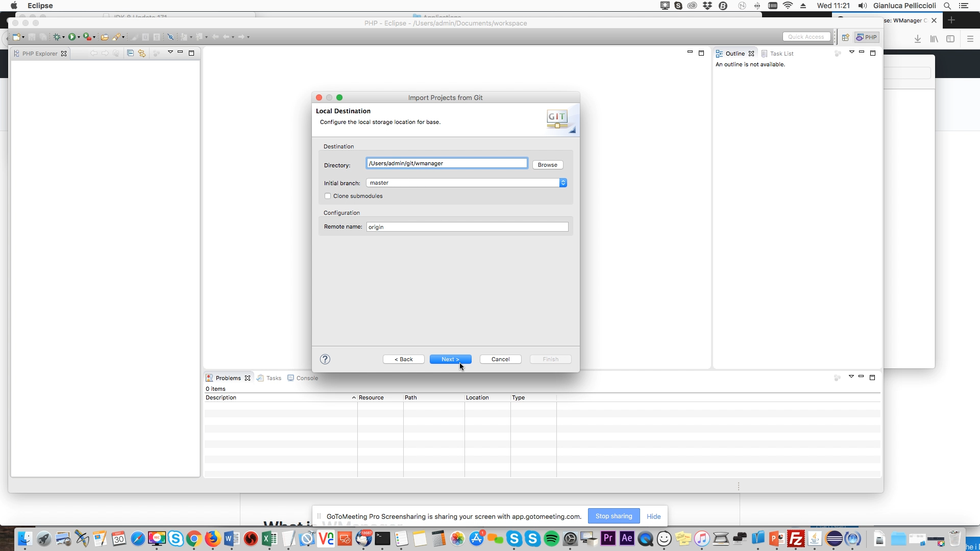Open the Problems view menu triangle
Image resolution: width=980 pixels, height=551 pixels.
coord(851,377)
